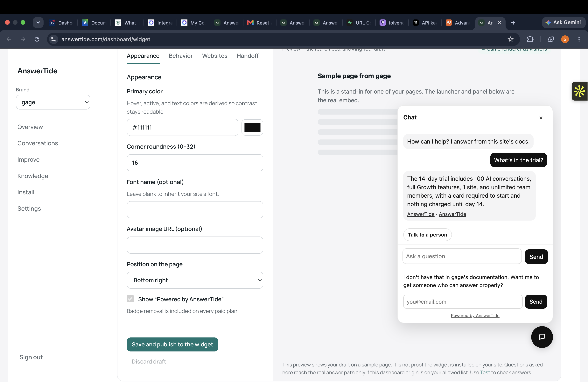The height and width of the screenshot is (382, 588).
Task: Open the browser extensions puzzle icon
Action: coord(530,39)
